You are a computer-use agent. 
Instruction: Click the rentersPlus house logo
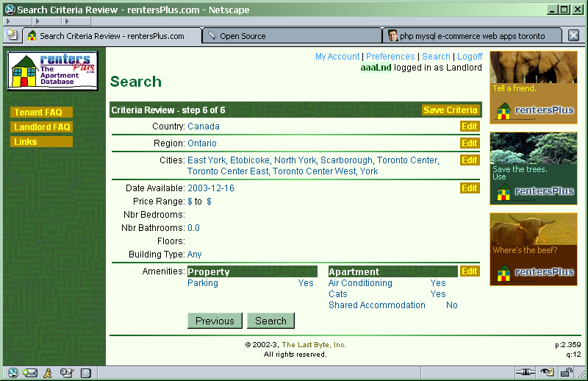click(53, 71)
